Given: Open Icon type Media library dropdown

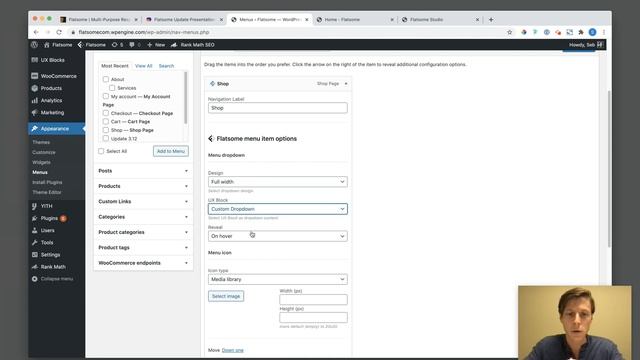Looking at the screenshot, I should [278, 279].
